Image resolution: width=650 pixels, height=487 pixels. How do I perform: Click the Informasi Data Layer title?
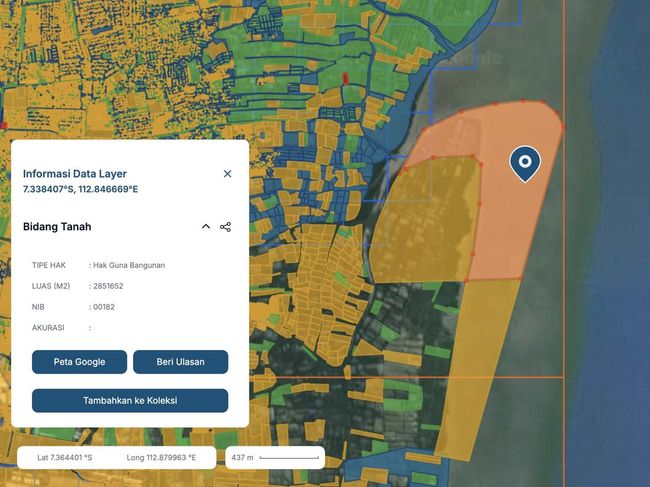75,174
